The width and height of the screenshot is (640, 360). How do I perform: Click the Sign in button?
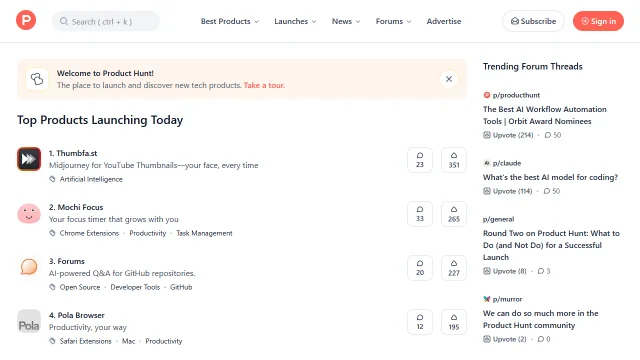(x=598, y=21)
